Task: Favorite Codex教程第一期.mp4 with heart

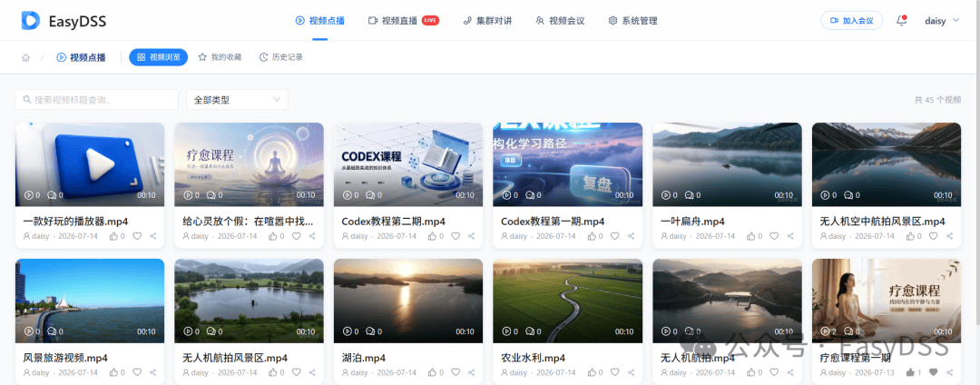Action: pyautogui.click(x=615, y=236)
